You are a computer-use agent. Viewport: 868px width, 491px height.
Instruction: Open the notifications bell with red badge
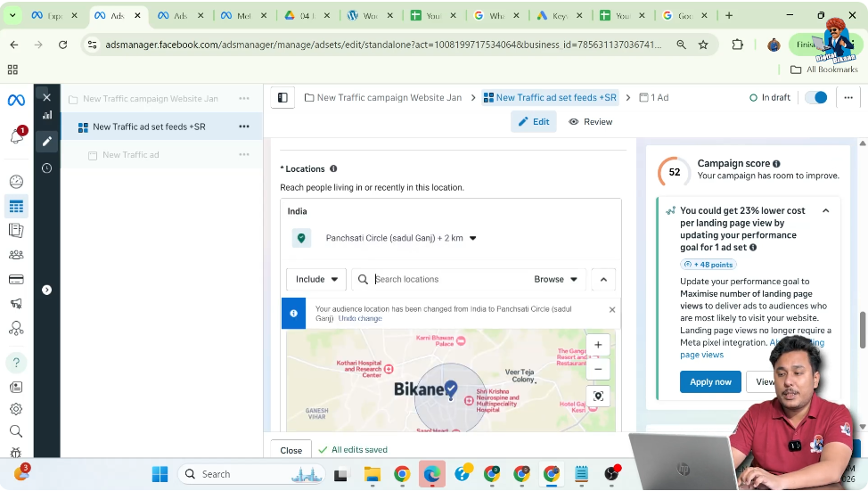point(17,135)
